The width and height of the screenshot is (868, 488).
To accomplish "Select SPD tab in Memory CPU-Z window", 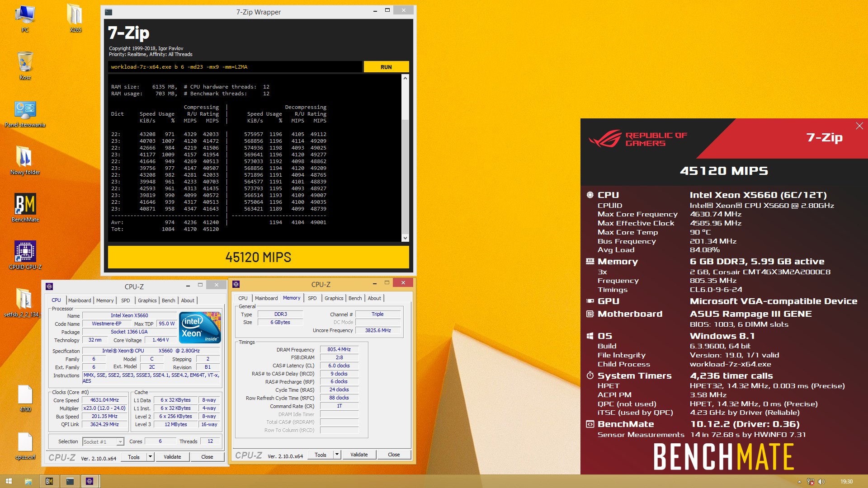I will [x=312, y=298].
